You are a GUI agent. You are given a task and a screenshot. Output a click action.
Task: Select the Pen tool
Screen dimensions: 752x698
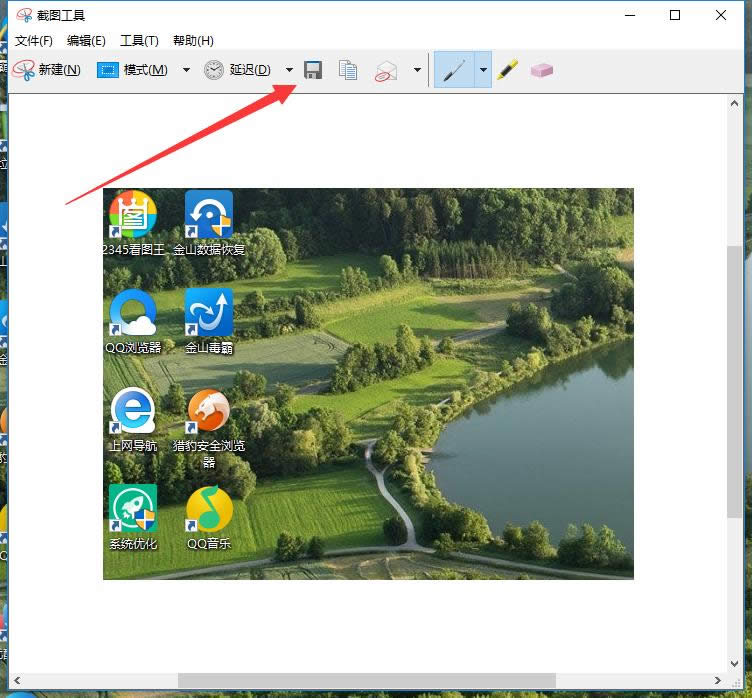click(454, 70)
